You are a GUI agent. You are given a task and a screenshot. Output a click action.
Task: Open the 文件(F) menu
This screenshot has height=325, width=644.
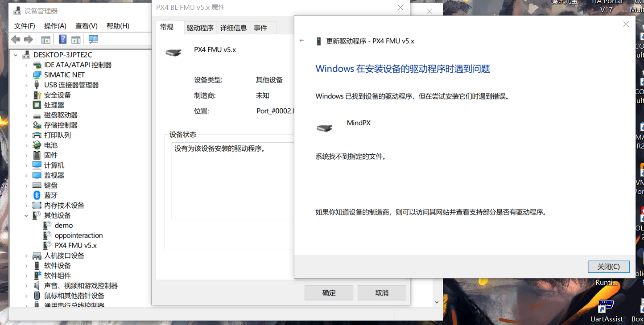[x=25, y=26]
